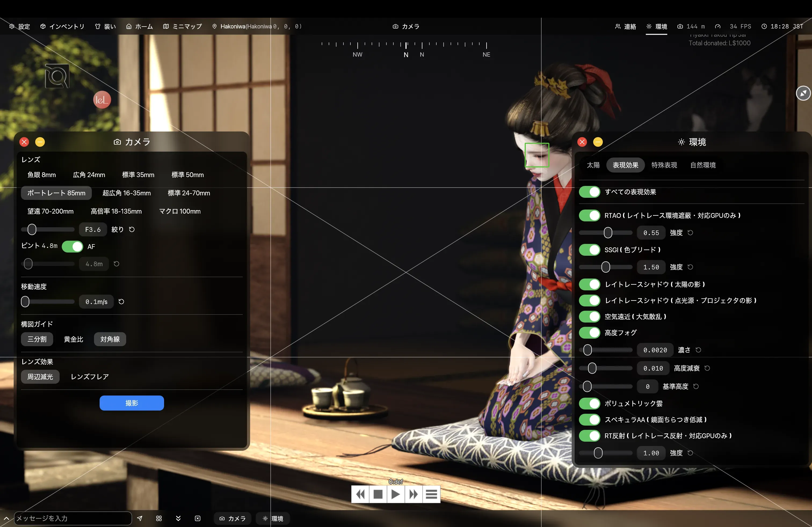812x527 pixels.
Task: Adjust the SSGI strength slider handle
Action: [606, 267]
